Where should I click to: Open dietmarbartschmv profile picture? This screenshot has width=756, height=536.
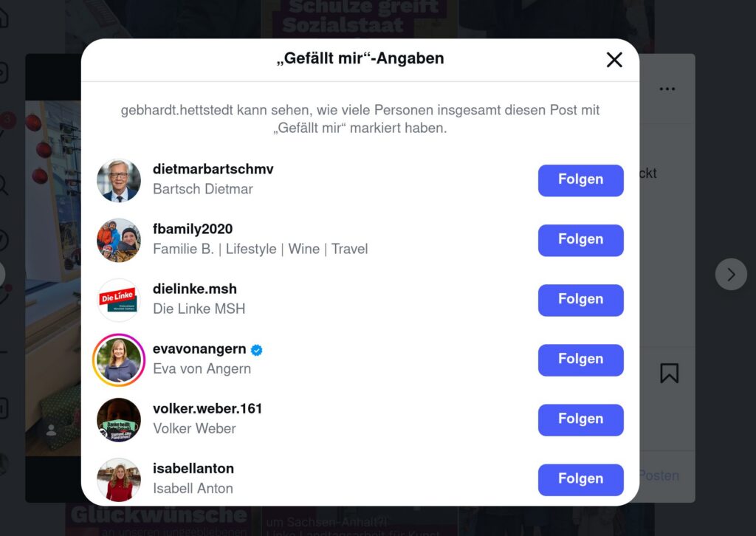[x=119, y=180]
